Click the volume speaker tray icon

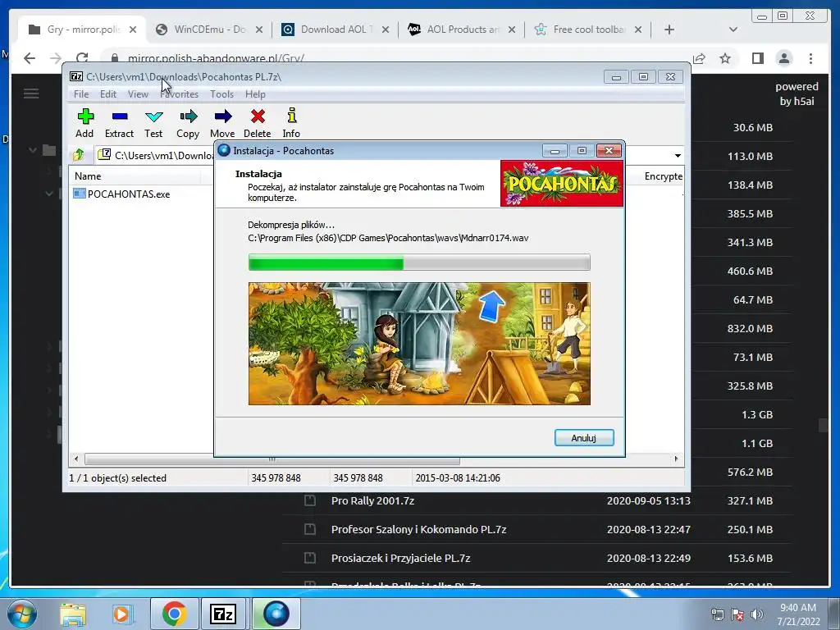pos(757,614)
